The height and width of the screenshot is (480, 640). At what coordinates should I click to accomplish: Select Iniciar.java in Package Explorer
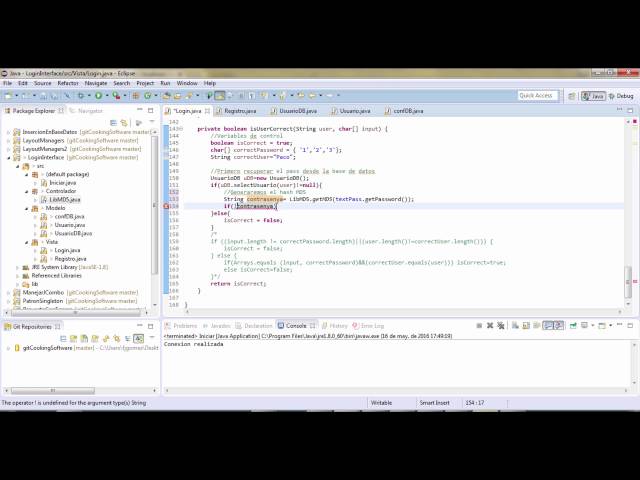pyautogui.click(x=62, y=183)
